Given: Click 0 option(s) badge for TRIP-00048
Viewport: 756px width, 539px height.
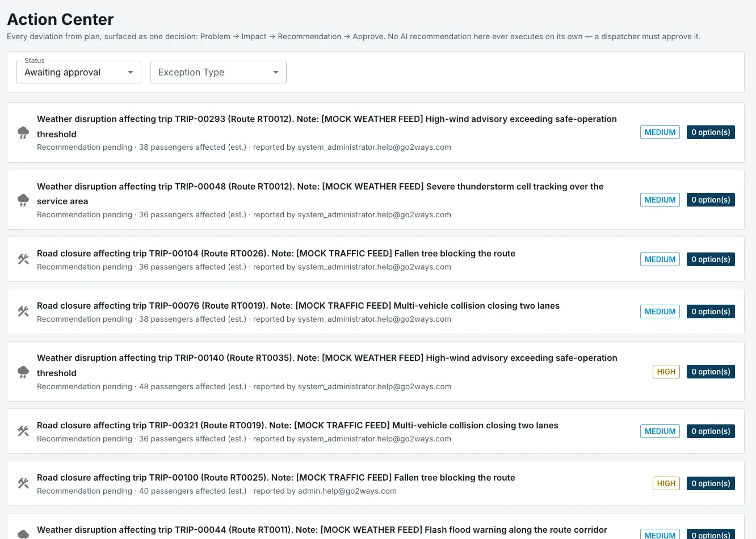Looking at the screenshot, I should click(711, 200).
